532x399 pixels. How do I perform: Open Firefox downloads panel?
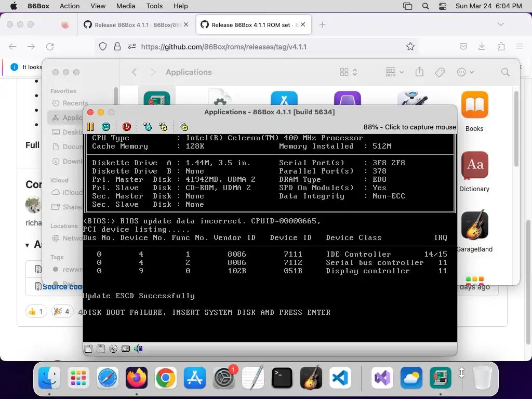482,46
